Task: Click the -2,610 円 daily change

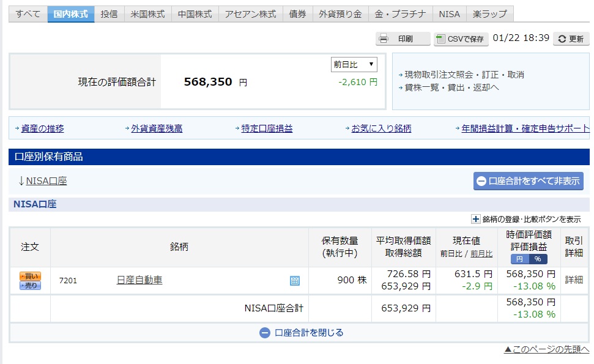Action: click(358, 82)
